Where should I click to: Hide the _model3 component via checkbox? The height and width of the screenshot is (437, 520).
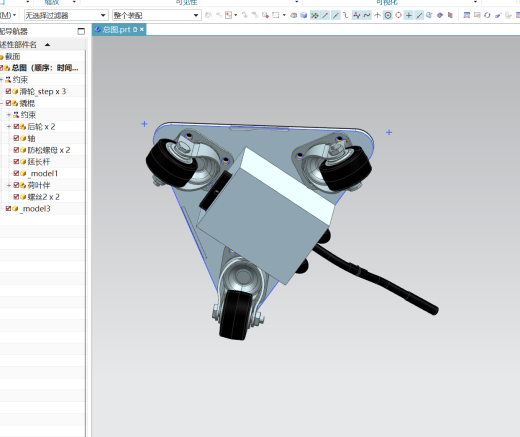8,209
